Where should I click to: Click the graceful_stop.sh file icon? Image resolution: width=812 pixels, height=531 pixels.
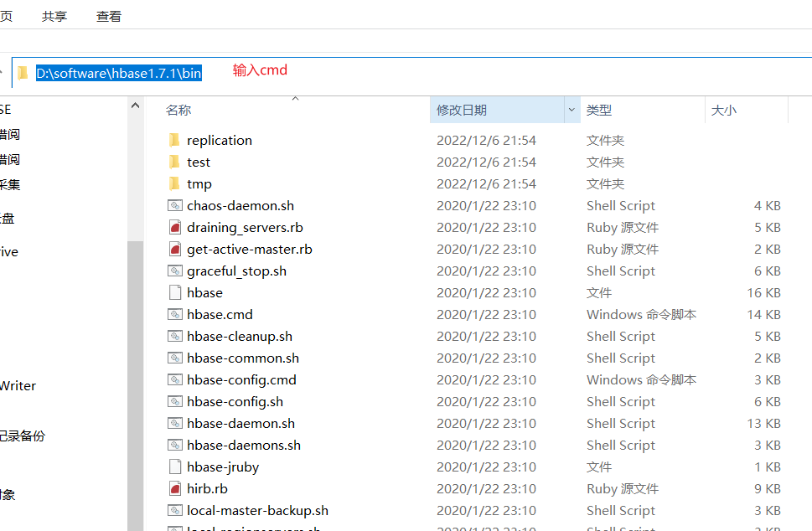coord(175,271)
